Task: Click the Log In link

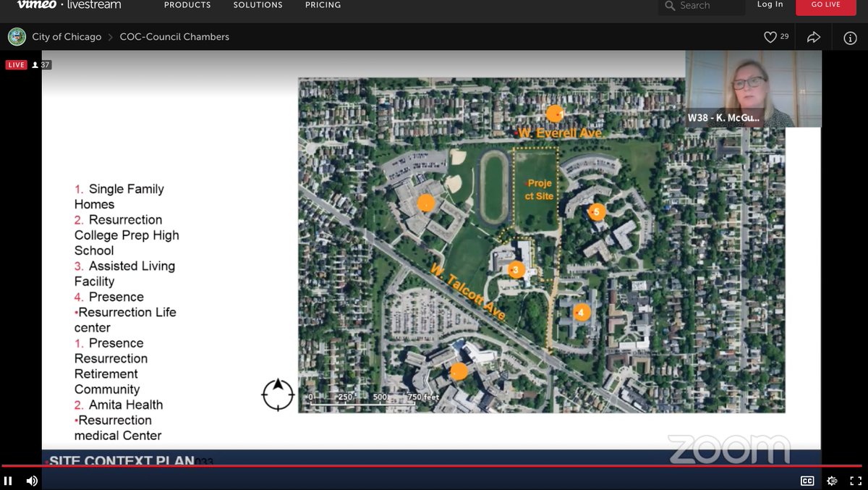Action: 770,4
